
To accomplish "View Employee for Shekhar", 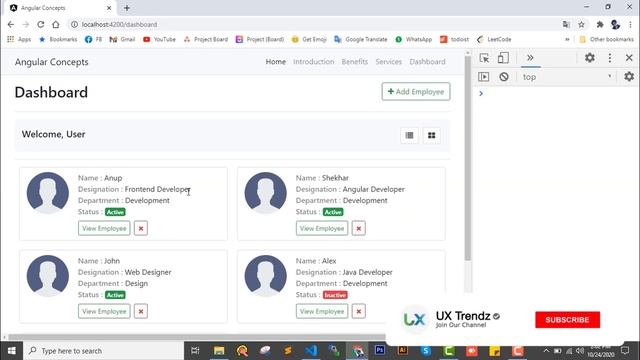I will click(322, 228).
